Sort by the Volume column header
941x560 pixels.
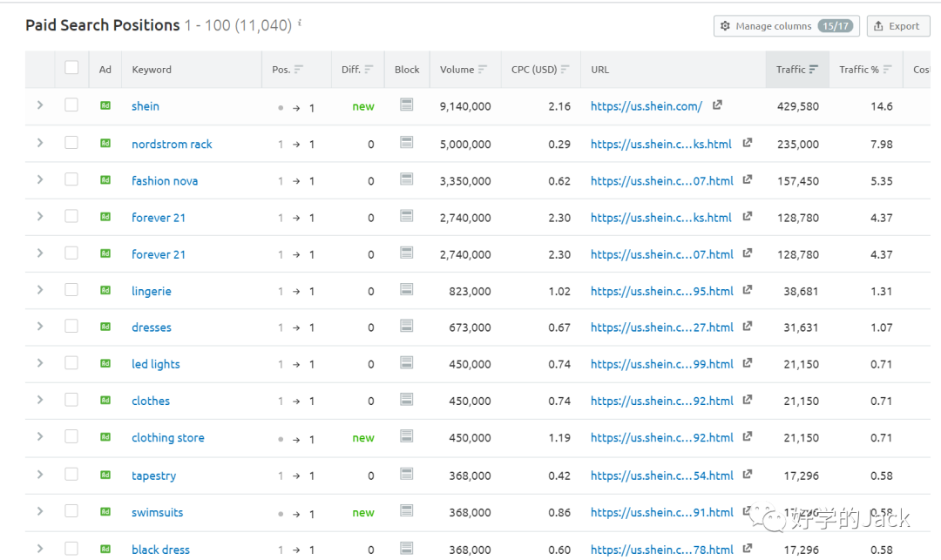click(464, 70)
